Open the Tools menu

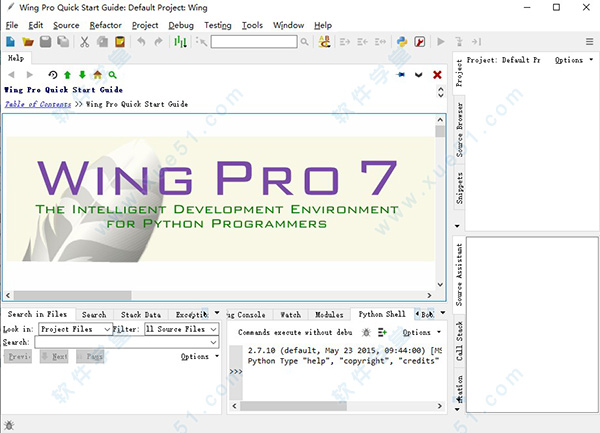click(x=252, y=25)
